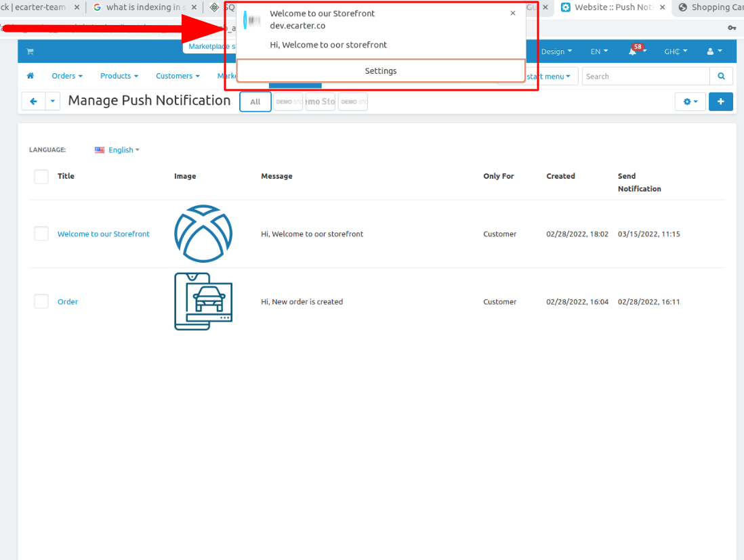
Task: Open the user account menu icon
Action: (x=714, y=51)
